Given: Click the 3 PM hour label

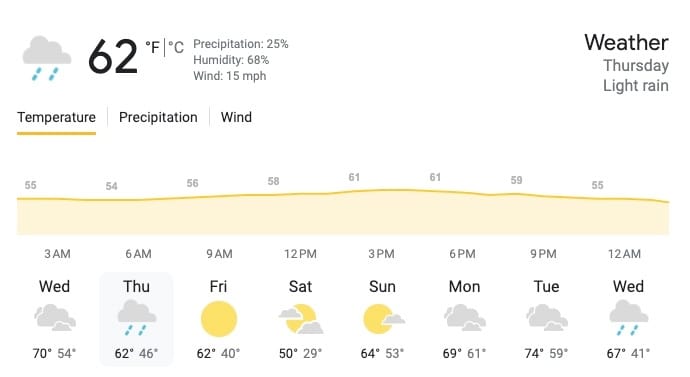Looking at the screenshot, I should (382, 254).
